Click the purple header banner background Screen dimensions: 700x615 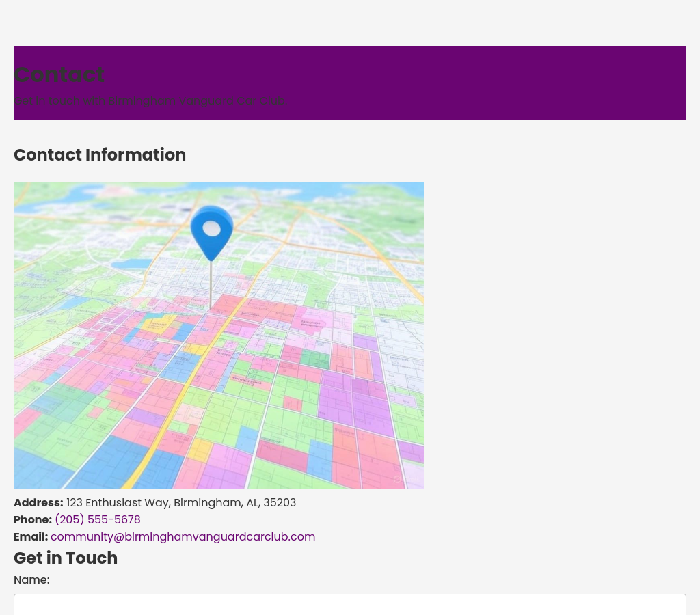(x=479, y=82)
